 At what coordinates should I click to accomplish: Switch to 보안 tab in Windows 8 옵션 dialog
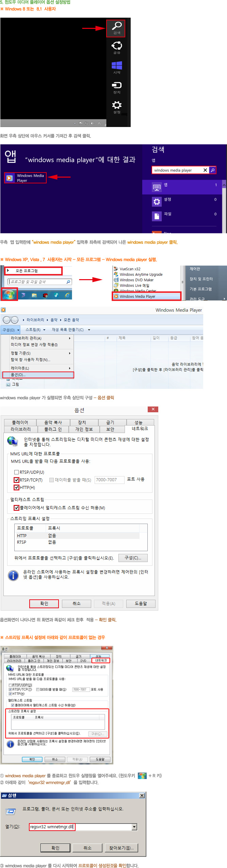pyautogui.click(x=110, y=429)
